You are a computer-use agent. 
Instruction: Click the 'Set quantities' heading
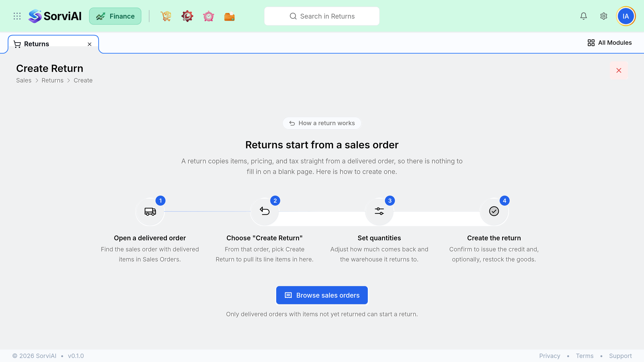379,238
